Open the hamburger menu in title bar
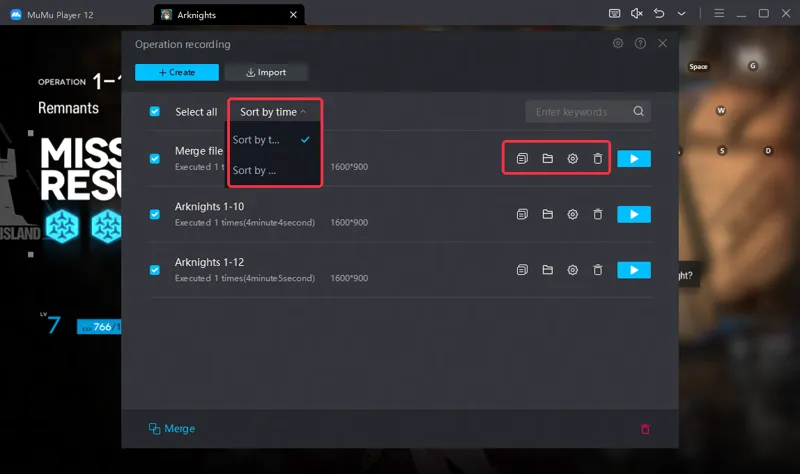The image size is (800, 474). click(719, 13)
